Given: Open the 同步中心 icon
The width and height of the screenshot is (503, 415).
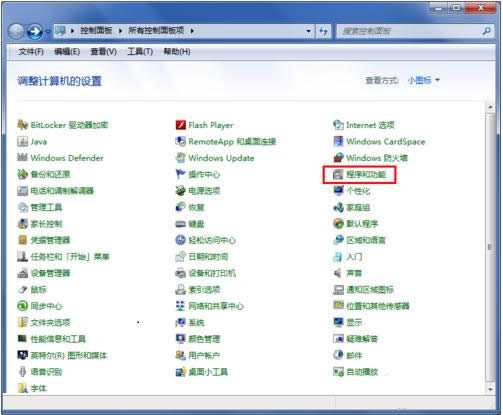Looking at the screenshot, I should (x=22, y=306).
